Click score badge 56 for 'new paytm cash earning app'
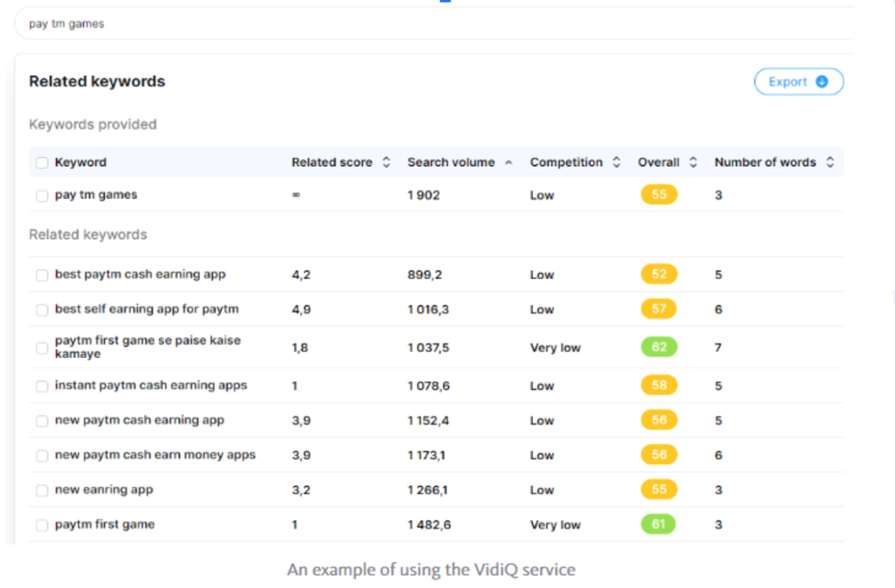 pyautogui.click(x=659, y=420)
